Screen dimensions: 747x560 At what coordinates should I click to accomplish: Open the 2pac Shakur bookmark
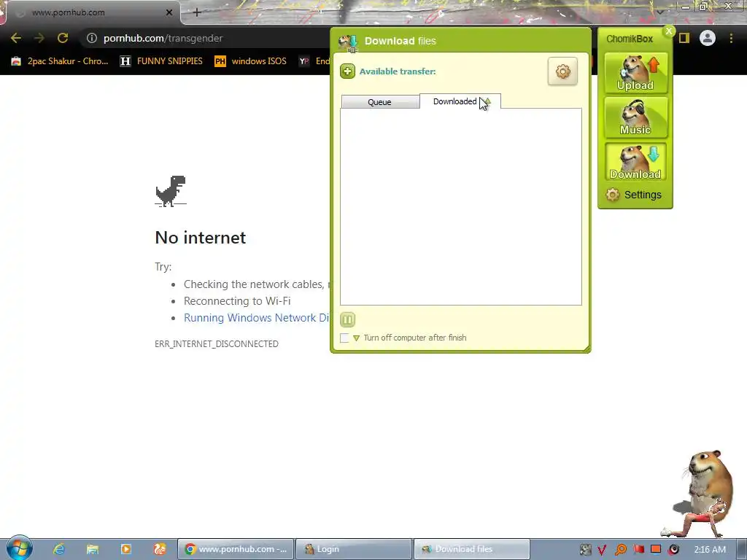(60, 61)
